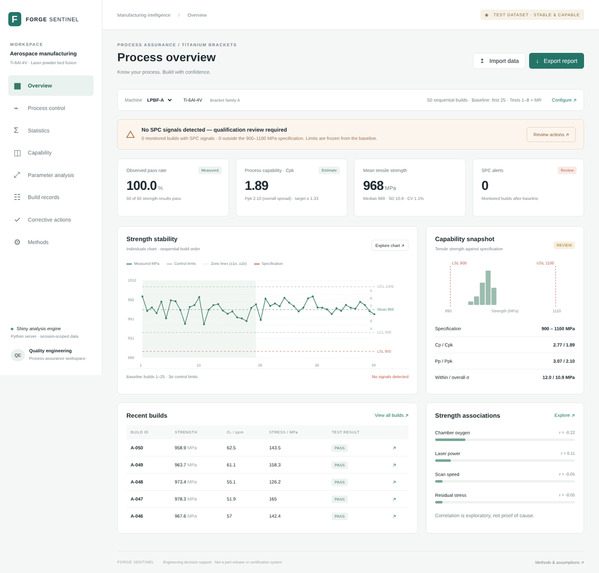Click the Review badge in Capability snapshot
Viewport: 599px width, 573px height.
564,245
